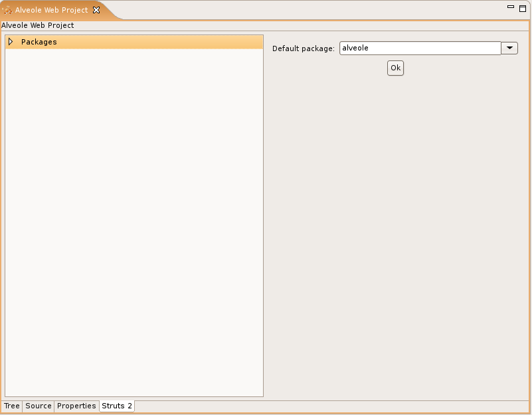The image size is (532, 415).
Task: Click the Alveole project icon in the tab
Action: [7, 11]
